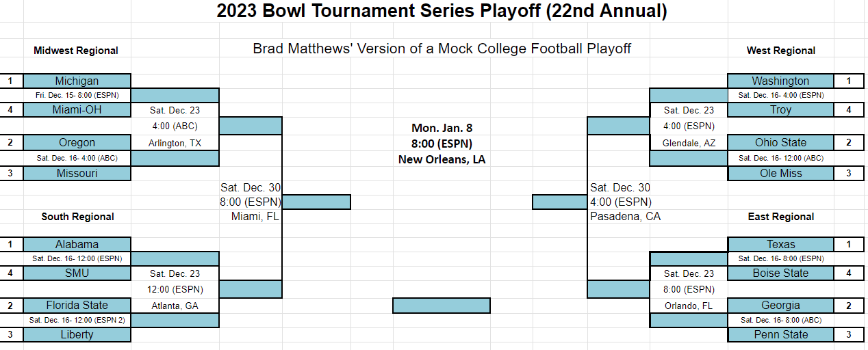
Task: Select the empty champion box at bottom center
Action: [x=442, y=305]
